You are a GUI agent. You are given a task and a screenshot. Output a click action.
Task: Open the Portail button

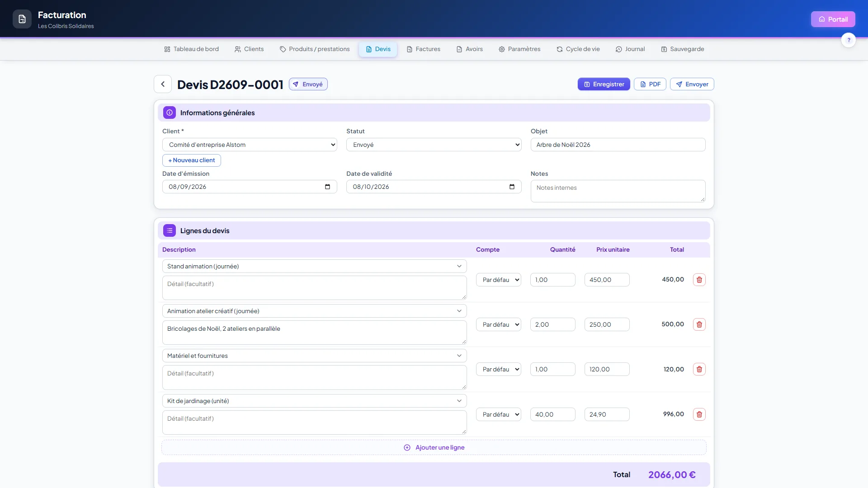(x=833, y=19)
